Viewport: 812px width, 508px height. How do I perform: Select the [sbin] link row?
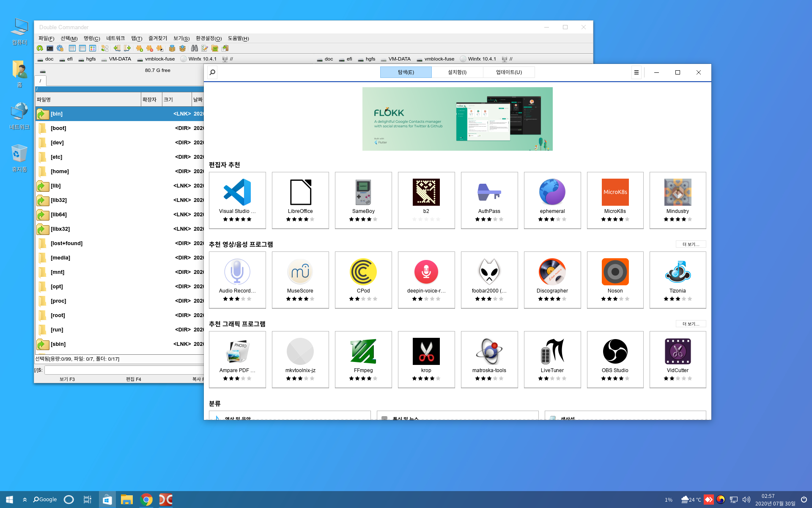pyautogui.click(x=120, y=344)
